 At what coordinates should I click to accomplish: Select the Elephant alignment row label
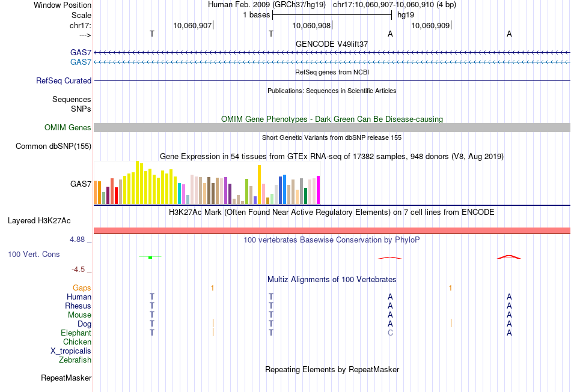(76, 333)
